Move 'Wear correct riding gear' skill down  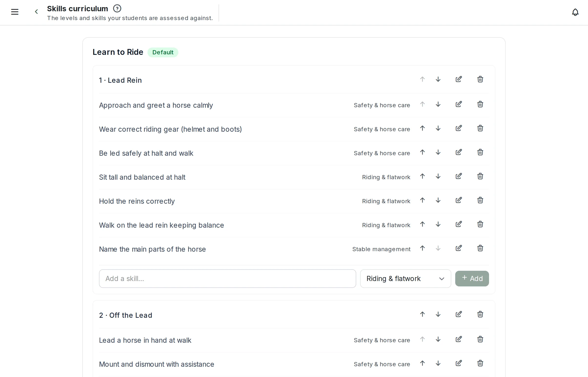pyautogui.click(x=438, y=128)
